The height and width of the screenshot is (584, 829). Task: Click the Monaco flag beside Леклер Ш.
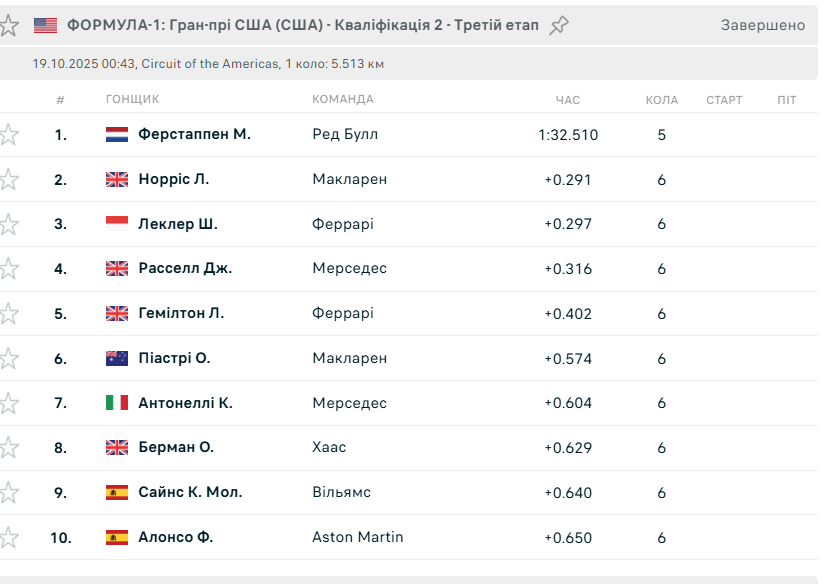tap(117, 224)
